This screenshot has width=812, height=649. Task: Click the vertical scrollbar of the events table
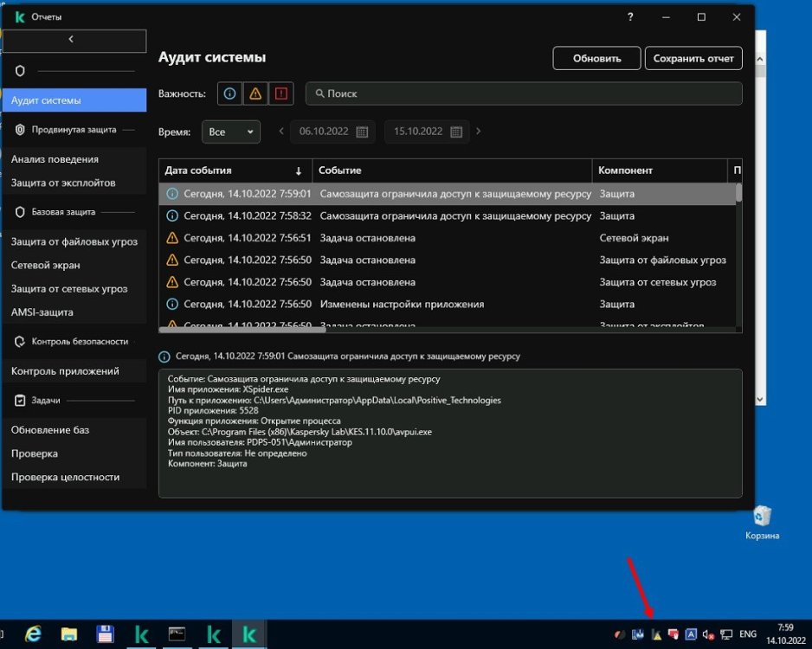coord(739,192)
